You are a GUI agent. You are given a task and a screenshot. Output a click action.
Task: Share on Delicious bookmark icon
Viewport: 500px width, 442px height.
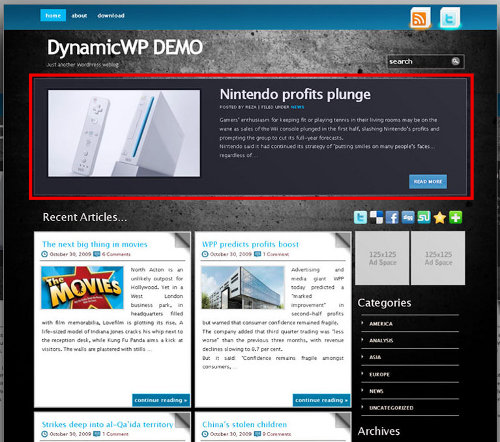[x=376, y=217]
